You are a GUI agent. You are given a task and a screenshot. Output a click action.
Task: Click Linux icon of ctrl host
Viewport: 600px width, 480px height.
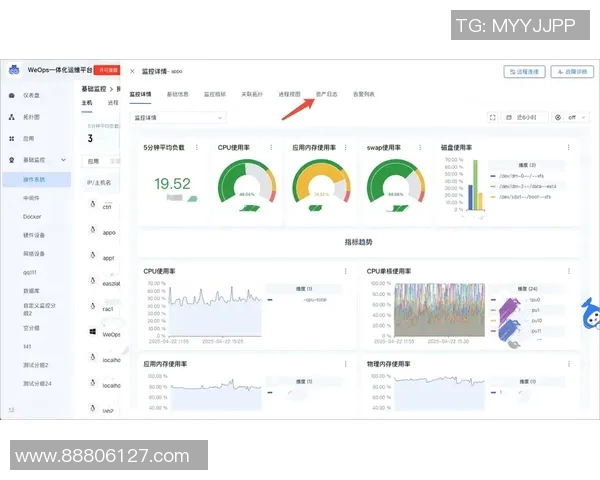(x=93, y=204)
